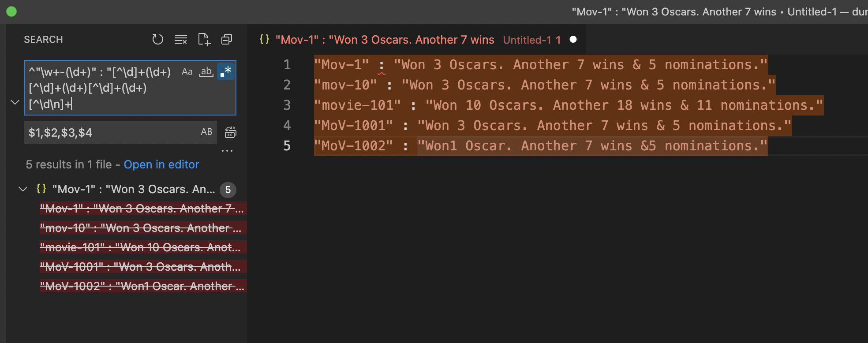868x343 pixels.
Task: Toggle Match Case in search box
Action: (187, 71)
